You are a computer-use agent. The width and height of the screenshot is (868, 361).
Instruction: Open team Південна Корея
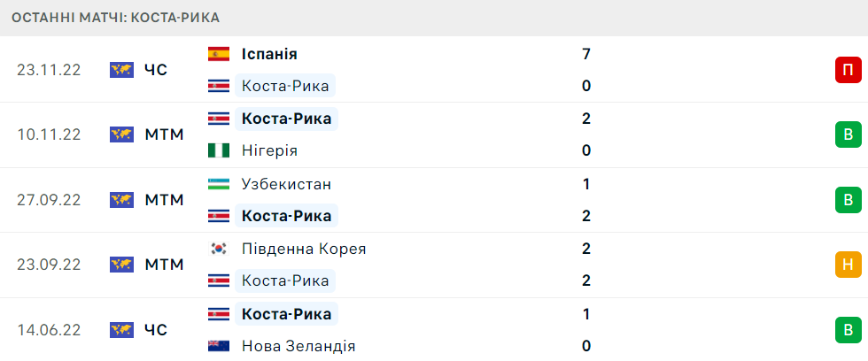[x=304, y=249]
